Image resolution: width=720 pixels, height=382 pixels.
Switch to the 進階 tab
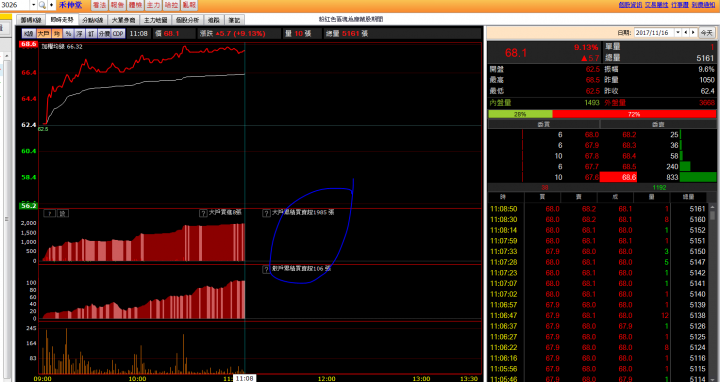pos(214,20)
